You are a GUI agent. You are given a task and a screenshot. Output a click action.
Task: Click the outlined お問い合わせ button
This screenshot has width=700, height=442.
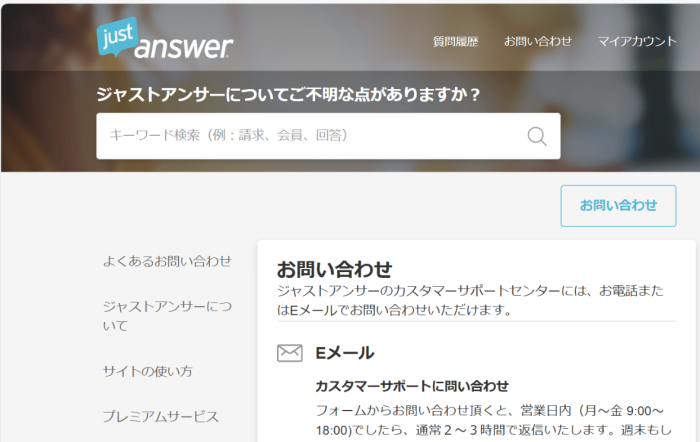[618, 206]
